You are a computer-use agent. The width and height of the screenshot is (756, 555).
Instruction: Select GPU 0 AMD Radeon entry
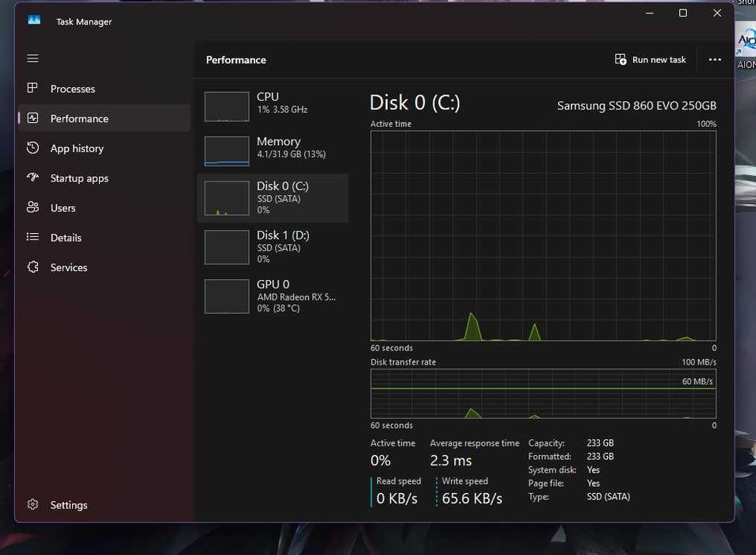[273, 296]
